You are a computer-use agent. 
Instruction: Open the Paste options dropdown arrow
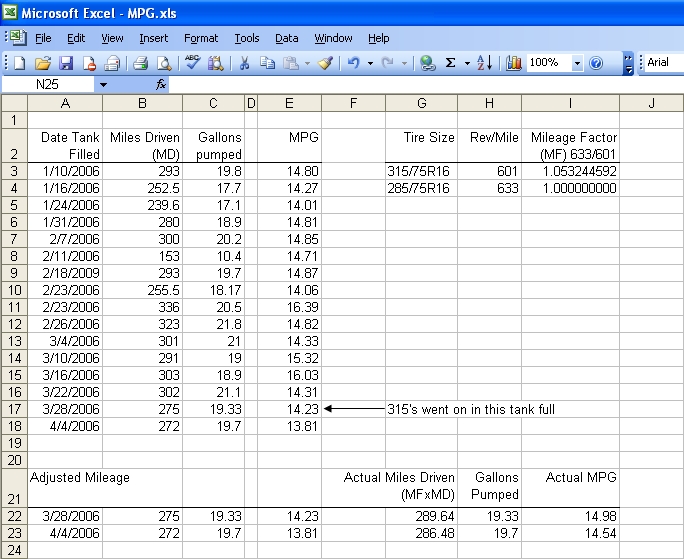tap(308, 64)
